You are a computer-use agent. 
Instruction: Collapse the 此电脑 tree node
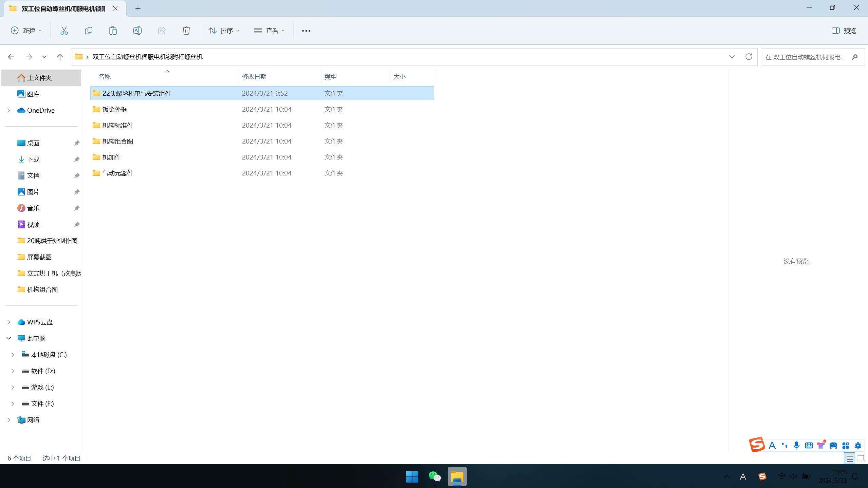pos(9,338)
